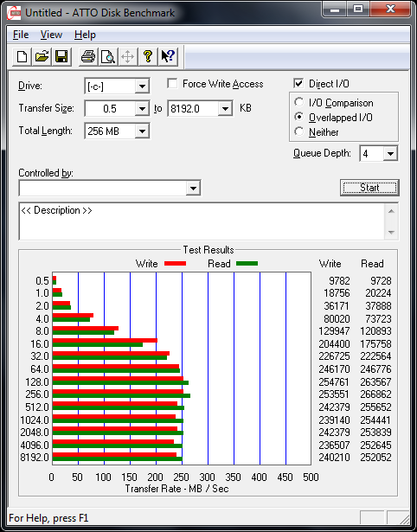Open the Queue Depth dropdown
Screen dimensions: 417x532
390,154
